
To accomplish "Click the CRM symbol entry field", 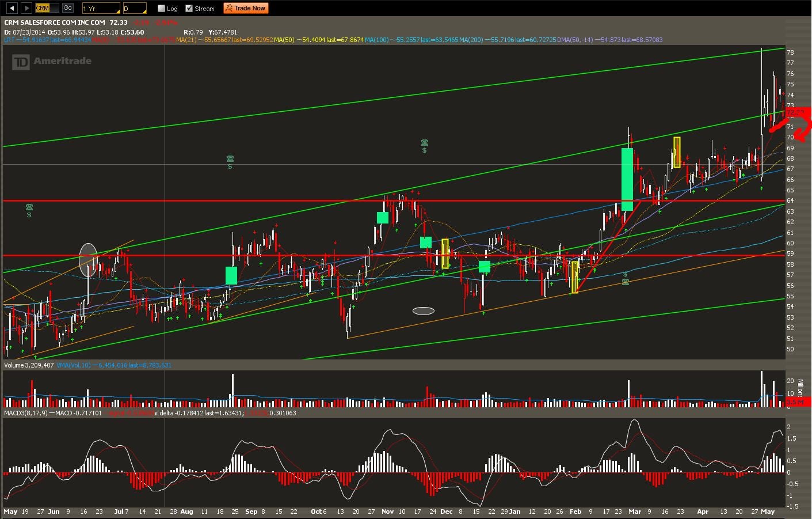I will (47, 8).
